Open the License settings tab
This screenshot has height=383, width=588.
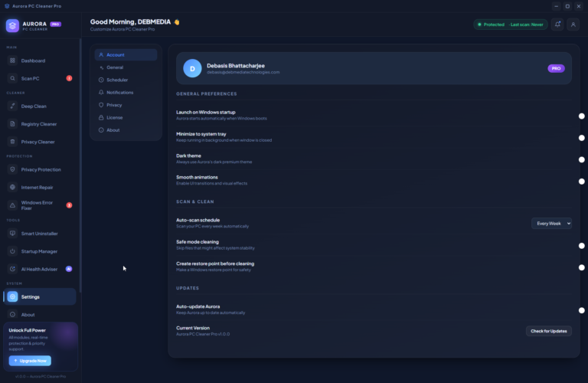126,117
